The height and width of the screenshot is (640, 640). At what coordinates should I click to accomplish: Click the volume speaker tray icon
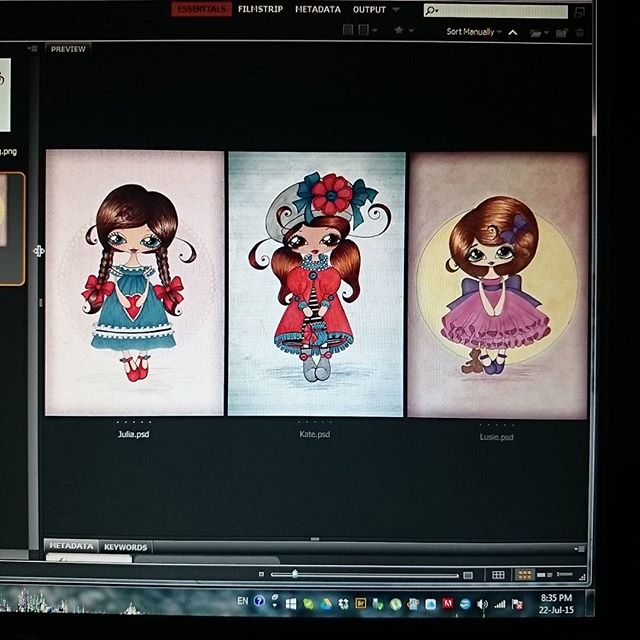tap(483, 604)
